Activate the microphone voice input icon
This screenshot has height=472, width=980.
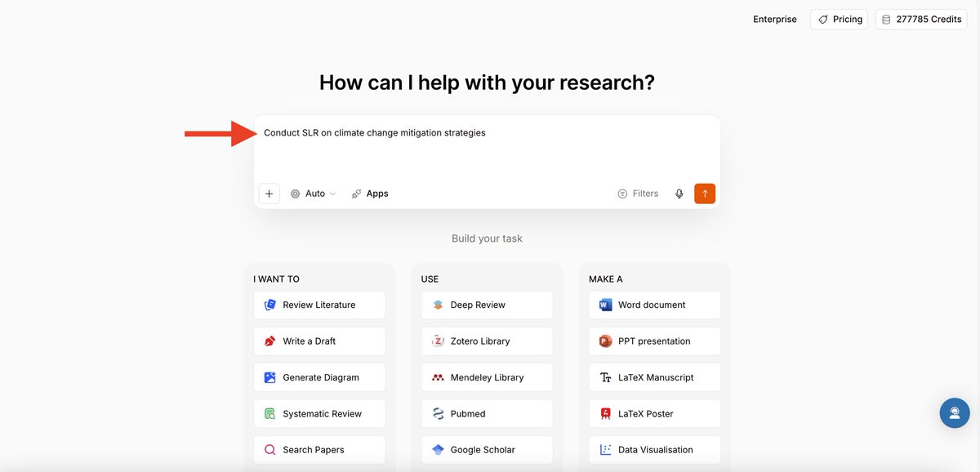tap(679, 194)
